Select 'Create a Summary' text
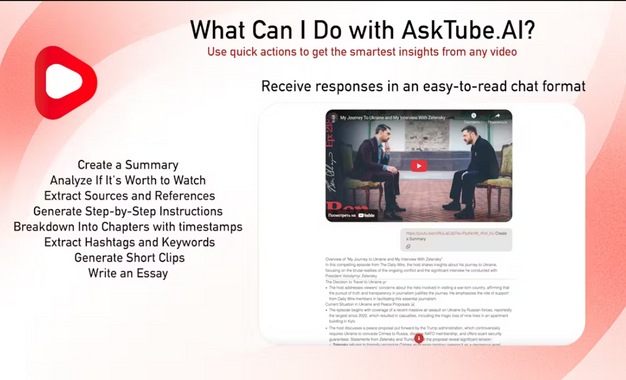The width and height of the screenshot is (626, 380). [x=128, y=165]
